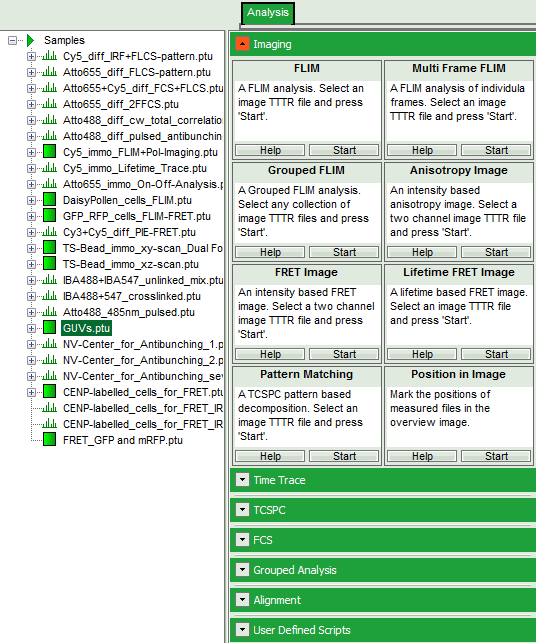Click the green image icon of GUVs.ptu

point(49,328)
